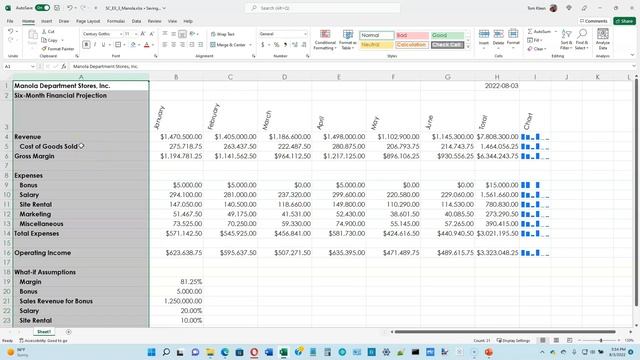
Task: Open the File menu
Action: coord(10,21)
